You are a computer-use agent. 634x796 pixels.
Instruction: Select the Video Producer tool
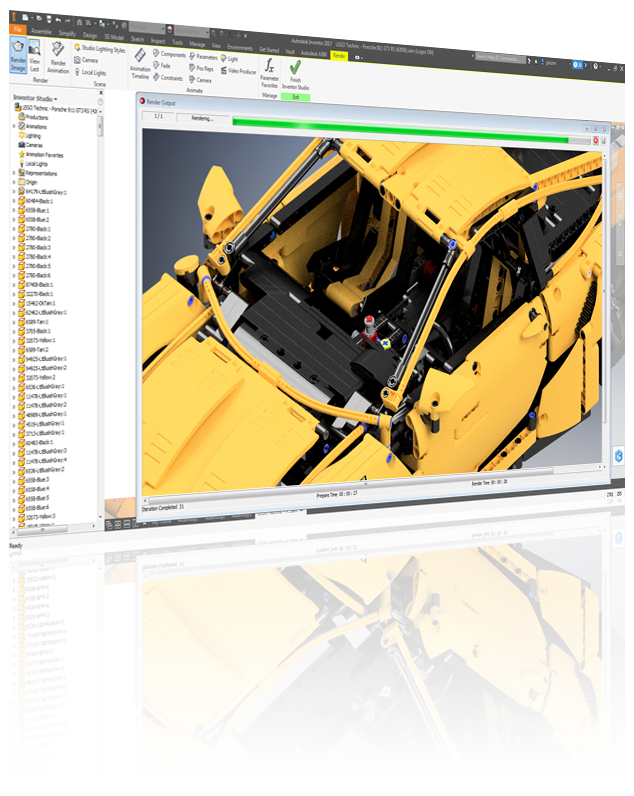click(x=237, y=71)
